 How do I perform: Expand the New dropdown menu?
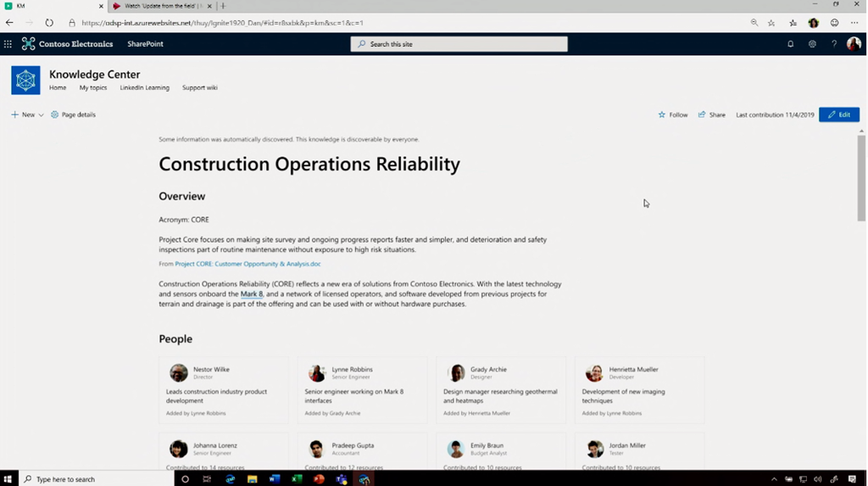41,115
